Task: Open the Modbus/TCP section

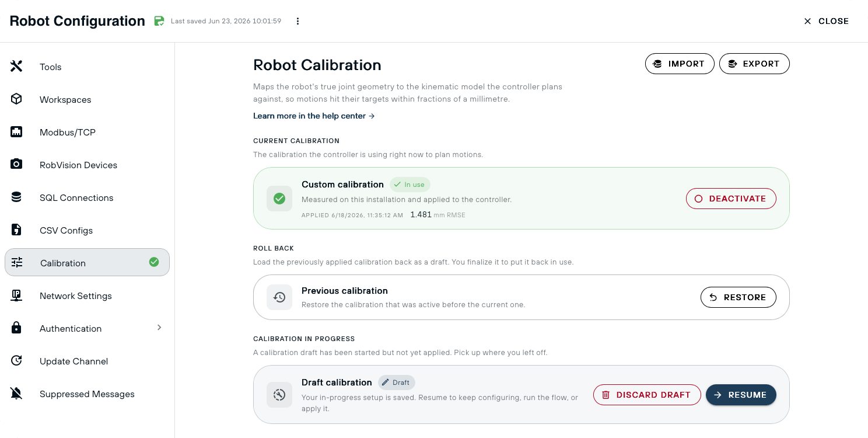Action: click(87, 132)
